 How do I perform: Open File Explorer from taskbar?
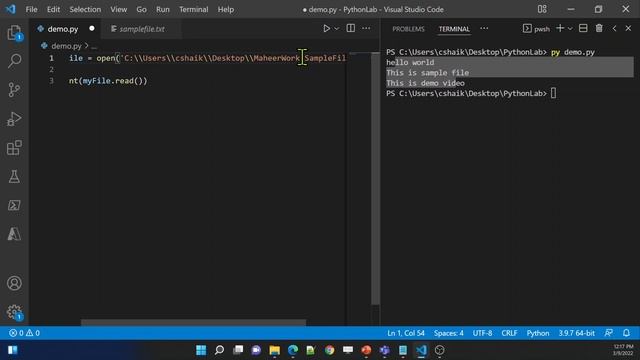click(274, 350)
